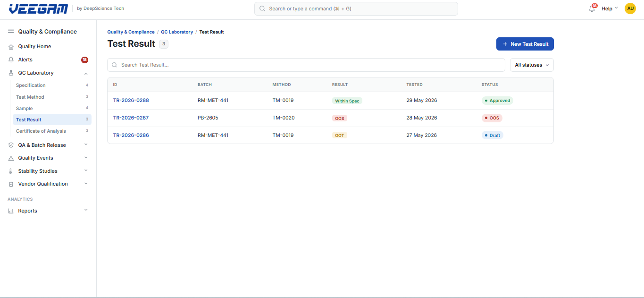
Task: Click the ID column header
Action: [115, 85]
